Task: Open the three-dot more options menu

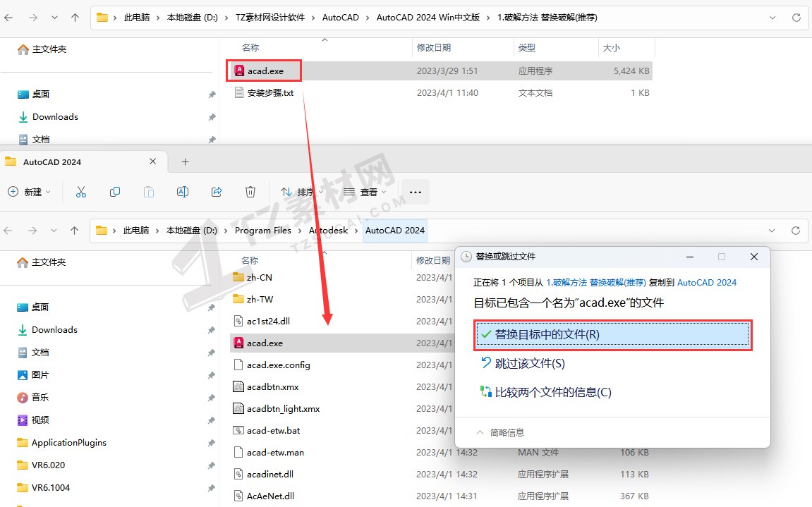Action: click(416, 192)
